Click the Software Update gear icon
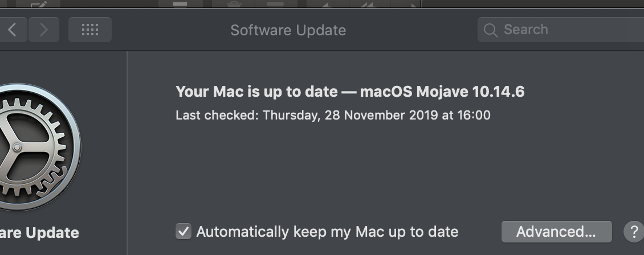 tap(34, 146)
